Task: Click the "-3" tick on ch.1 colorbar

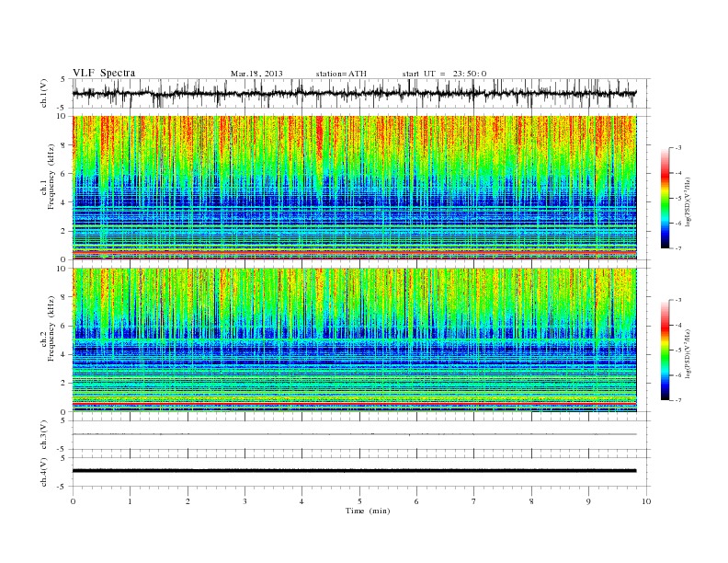Action: click(x=678, y=148)
